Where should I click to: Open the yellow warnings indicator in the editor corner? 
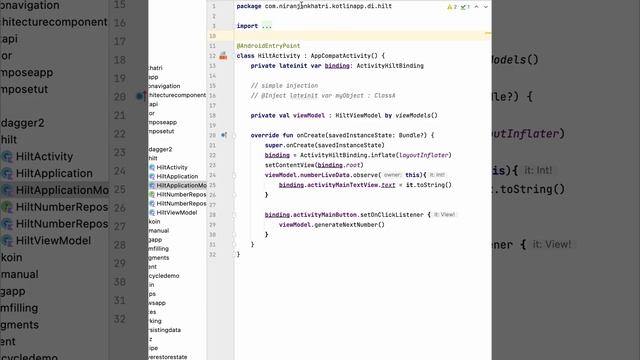pos(452,7)
